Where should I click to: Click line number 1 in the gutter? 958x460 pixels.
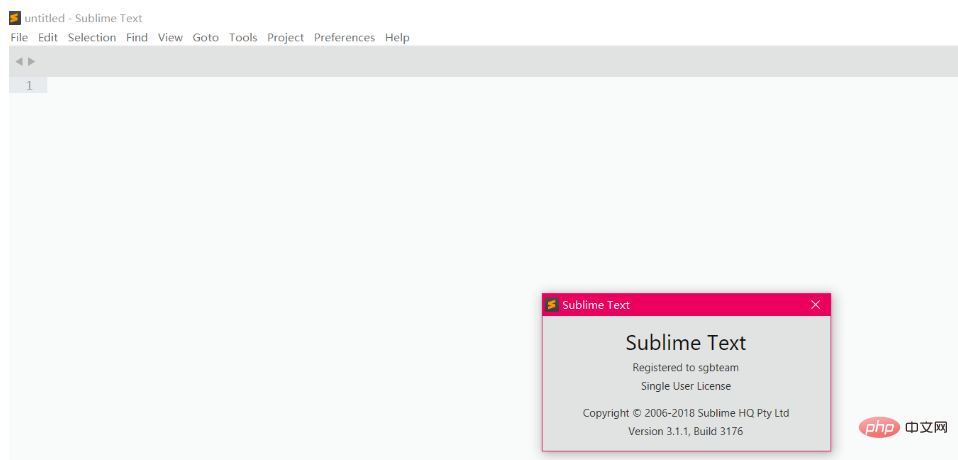pyautogui.click(x=29, y=85)
